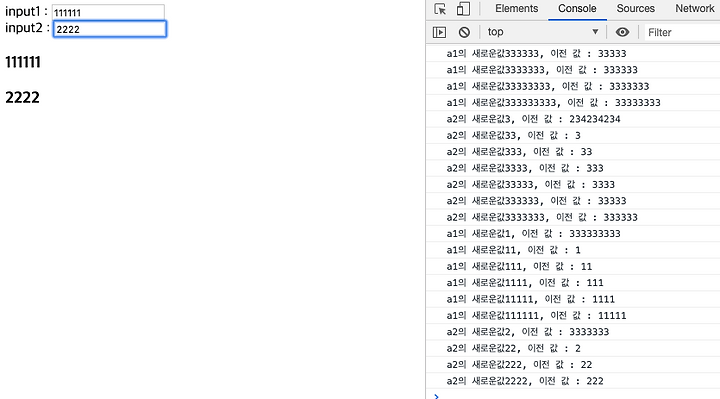Switch to the Console tab
The width and height of the screenshot is (720, 399).
[577, 9]
